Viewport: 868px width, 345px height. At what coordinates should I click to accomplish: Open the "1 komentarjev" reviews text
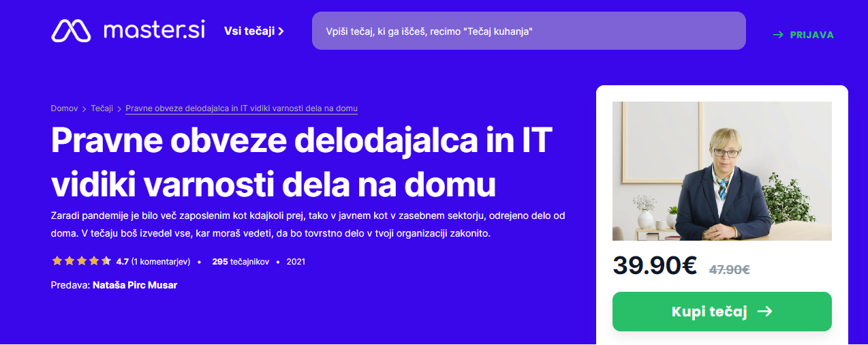pos(161,261)
